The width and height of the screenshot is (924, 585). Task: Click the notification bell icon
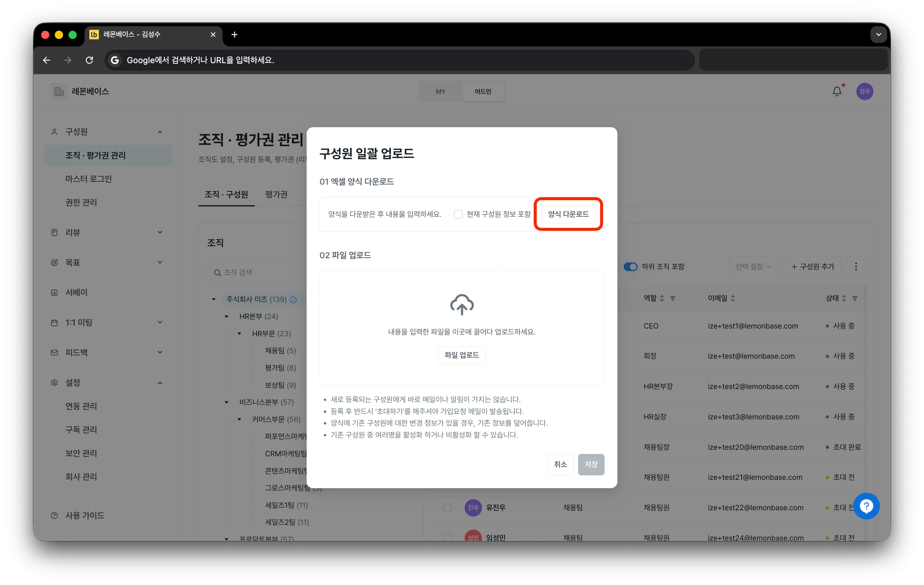coord(837,91)
